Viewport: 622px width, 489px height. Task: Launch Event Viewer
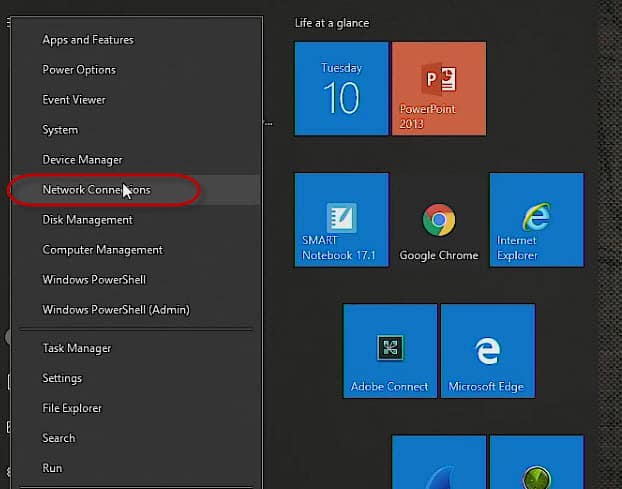tap(136, 100)
